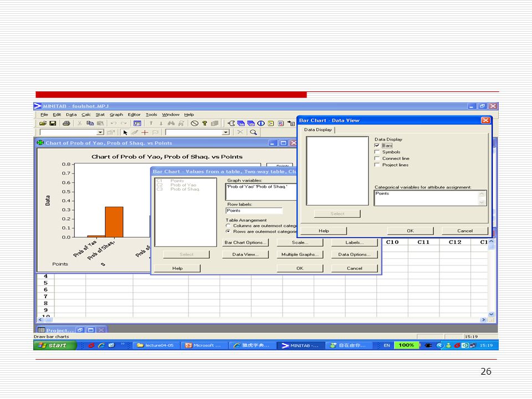Restore the Project Manager window
Image resolution: width=532 pixels, height=399 pixels.
80,330
